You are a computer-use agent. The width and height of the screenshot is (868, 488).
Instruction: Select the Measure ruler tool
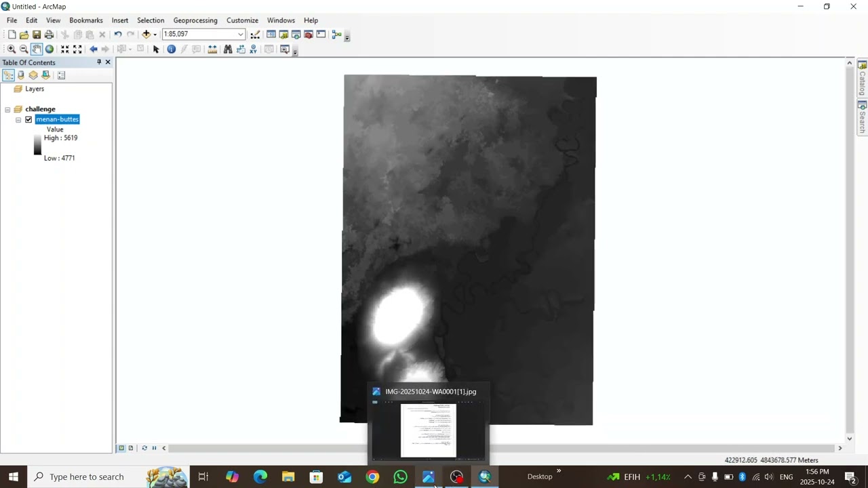212,49
